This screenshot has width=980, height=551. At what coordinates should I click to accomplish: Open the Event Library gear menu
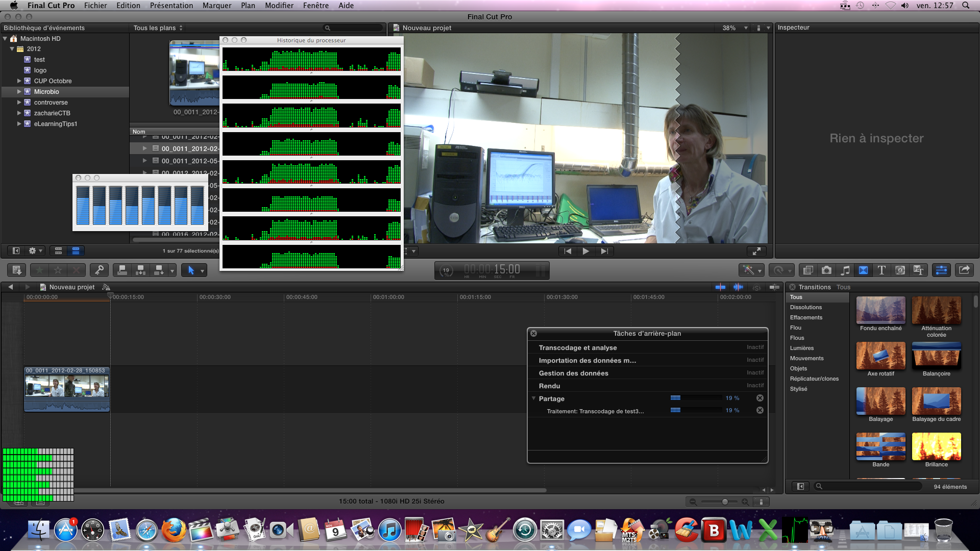[35, 251]
